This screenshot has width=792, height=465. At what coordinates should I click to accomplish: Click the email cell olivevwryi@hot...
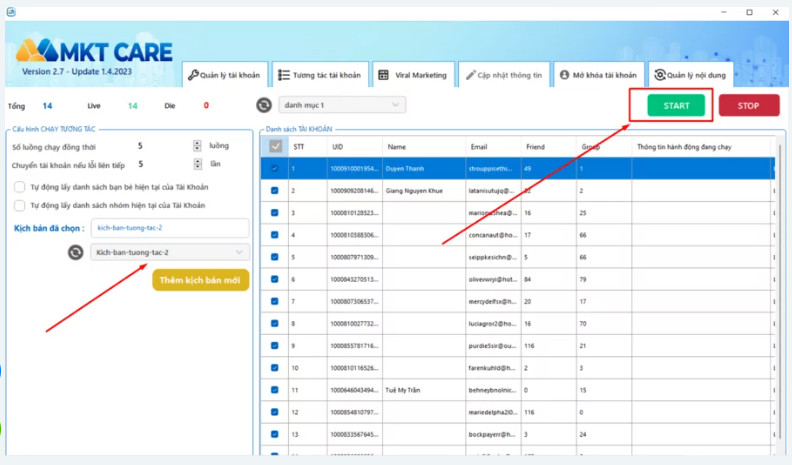pos(493,279)
